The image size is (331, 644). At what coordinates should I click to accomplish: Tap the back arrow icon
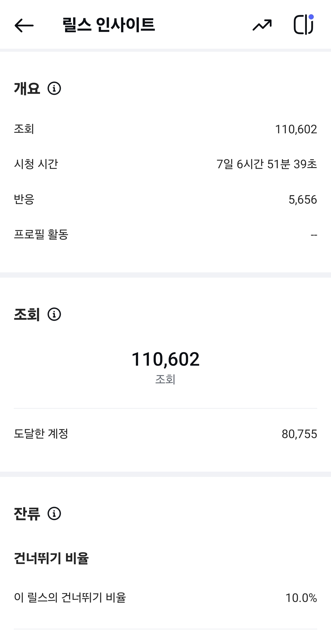(24, 25)
